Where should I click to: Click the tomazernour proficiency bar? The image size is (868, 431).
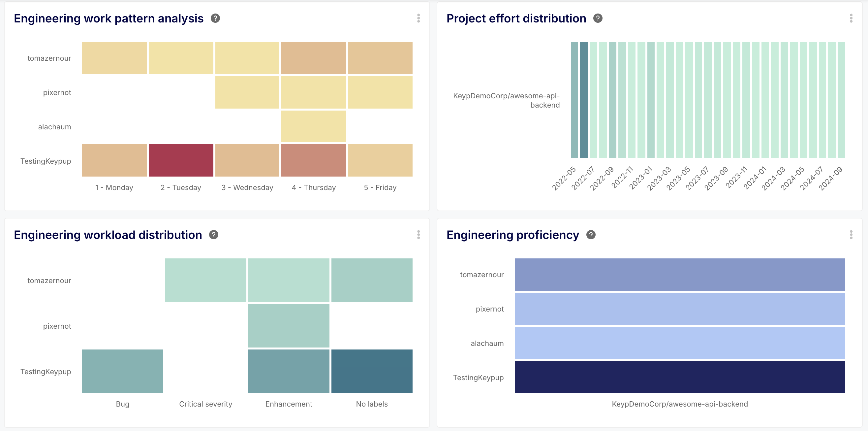pyautogui.click(x=680, y=274)
